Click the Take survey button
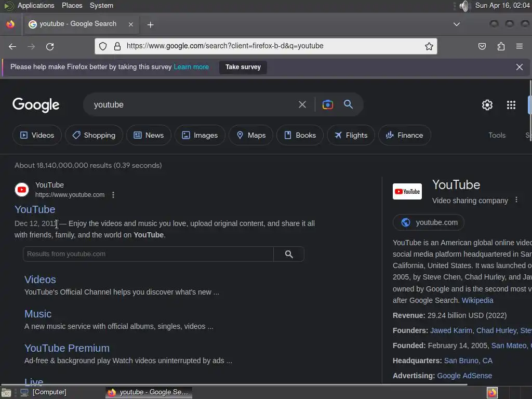This screenshot has height=399, width=532. click(x=243, y=67)
